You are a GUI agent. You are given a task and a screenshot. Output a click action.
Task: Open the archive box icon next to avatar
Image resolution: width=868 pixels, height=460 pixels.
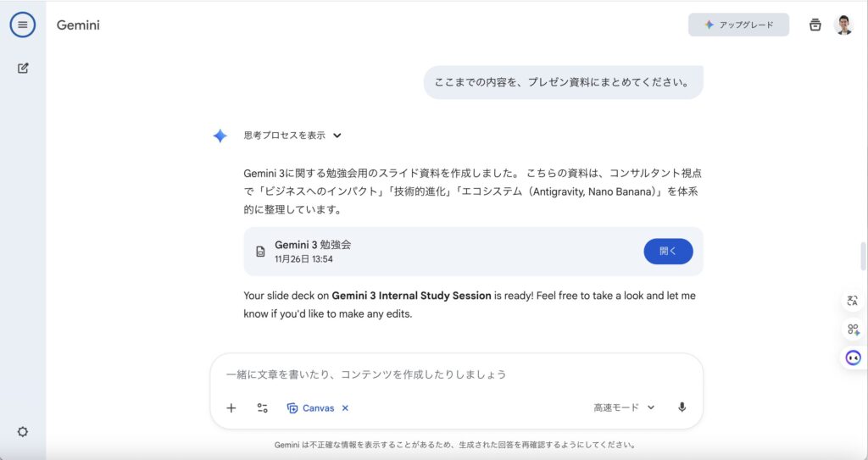[815, 25]
